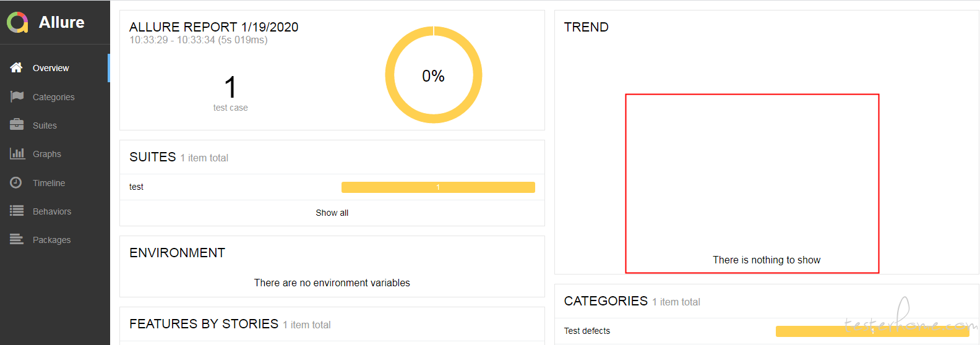This screenshot has height=345, width=980.
Task: Open Graphs via the bar chart icon
Action: [17, 153]
